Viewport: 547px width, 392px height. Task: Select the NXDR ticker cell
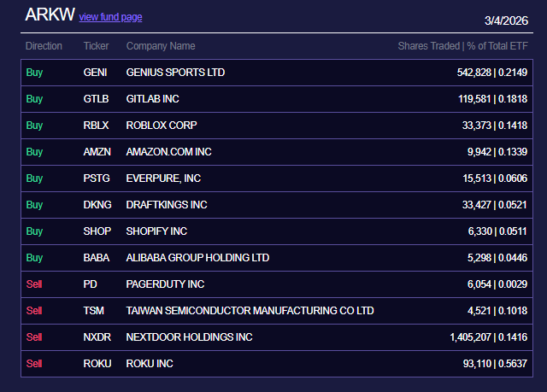(97, 337)
